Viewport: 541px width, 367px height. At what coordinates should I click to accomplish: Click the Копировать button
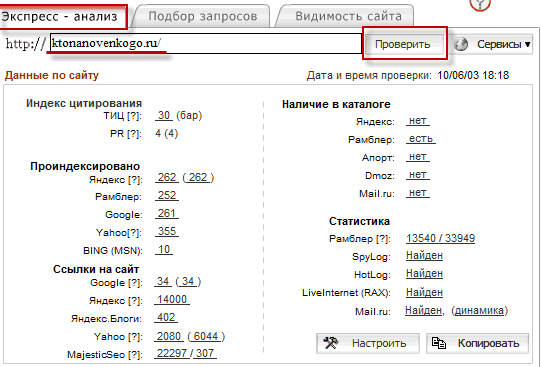(478, 343)
